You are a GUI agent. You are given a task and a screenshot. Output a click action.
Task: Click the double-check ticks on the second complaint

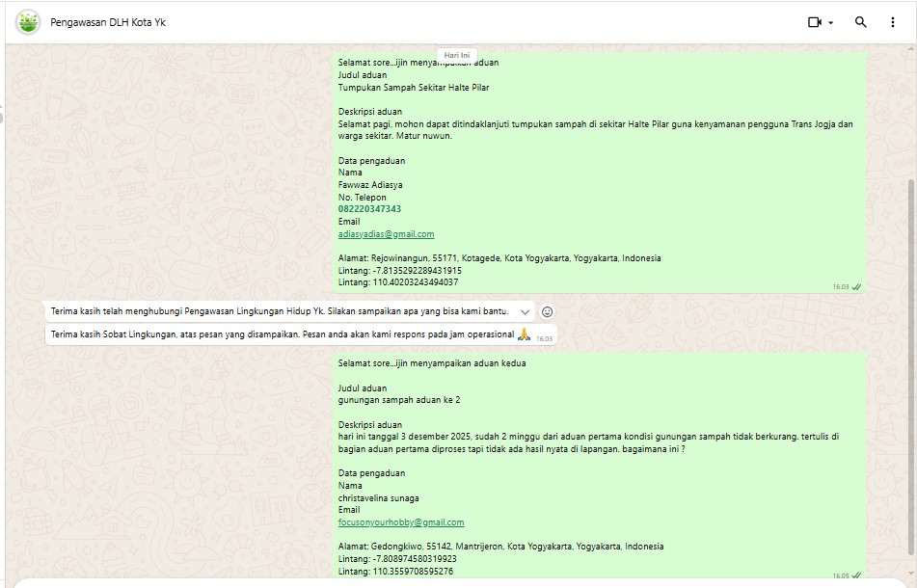(856, 575)
